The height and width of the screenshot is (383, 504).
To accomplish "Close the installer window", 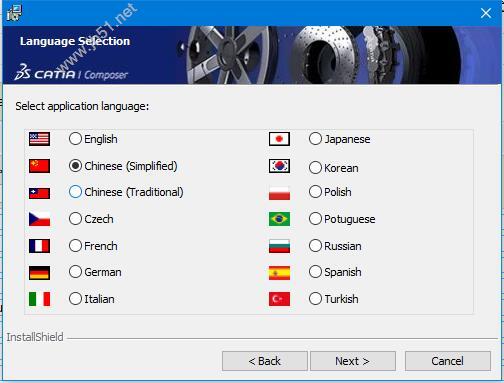I will pos(486,13).
